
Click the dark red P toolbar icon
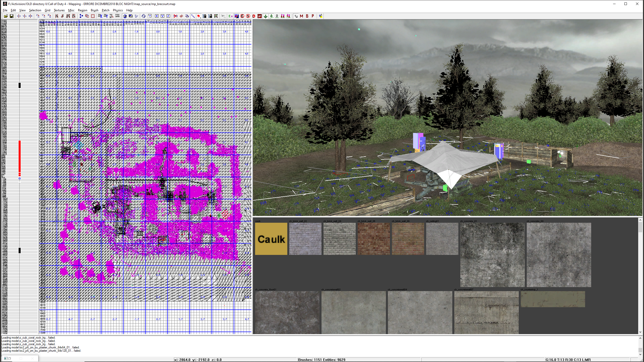pyautogui.click(x=313, y=16)
